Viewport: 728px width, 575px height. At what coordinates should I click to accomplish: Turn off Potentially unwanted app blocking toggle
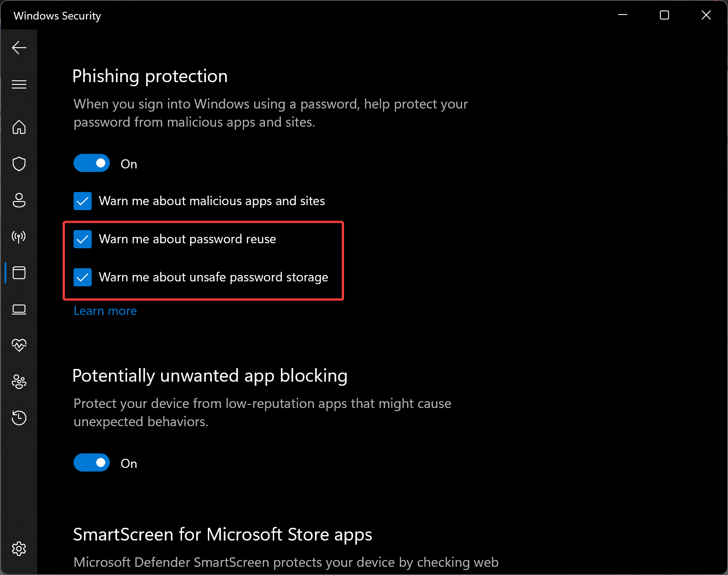[92, 463]
